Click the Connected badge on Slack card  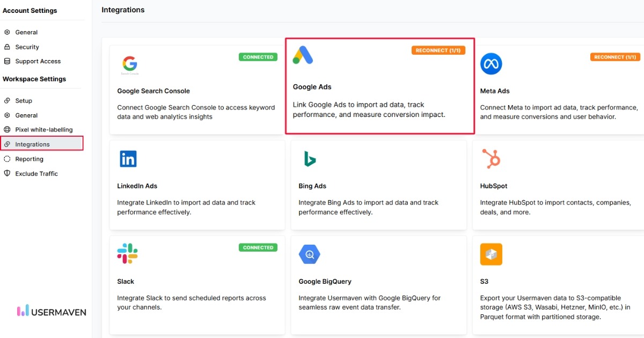(x=258, y=247)
